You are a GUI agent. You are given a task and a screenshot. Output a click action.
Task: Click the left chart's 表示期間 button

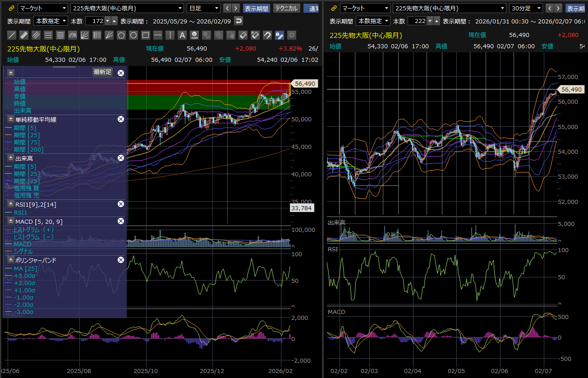tap(256, 8)
